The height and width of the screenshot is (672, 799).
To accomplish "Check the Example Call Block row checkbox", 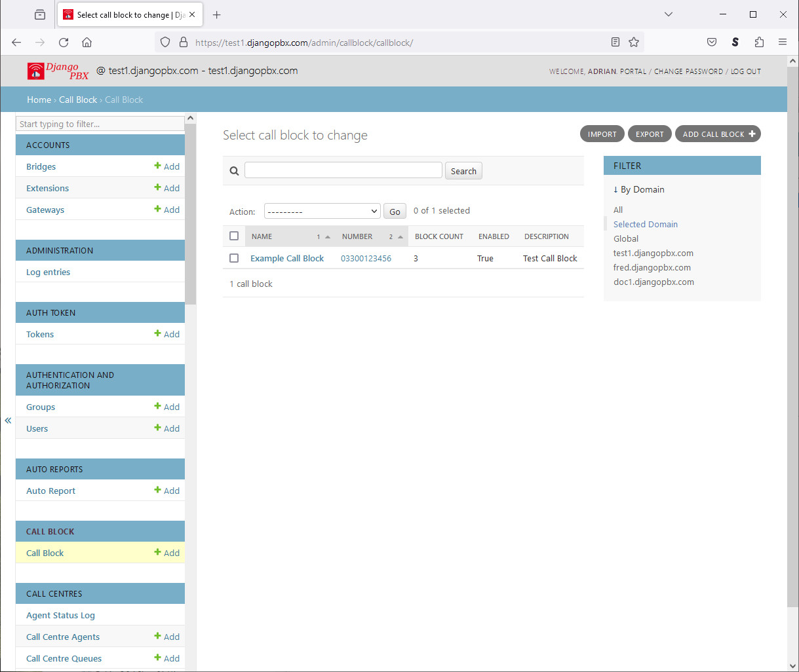I will tap(234, 258).
